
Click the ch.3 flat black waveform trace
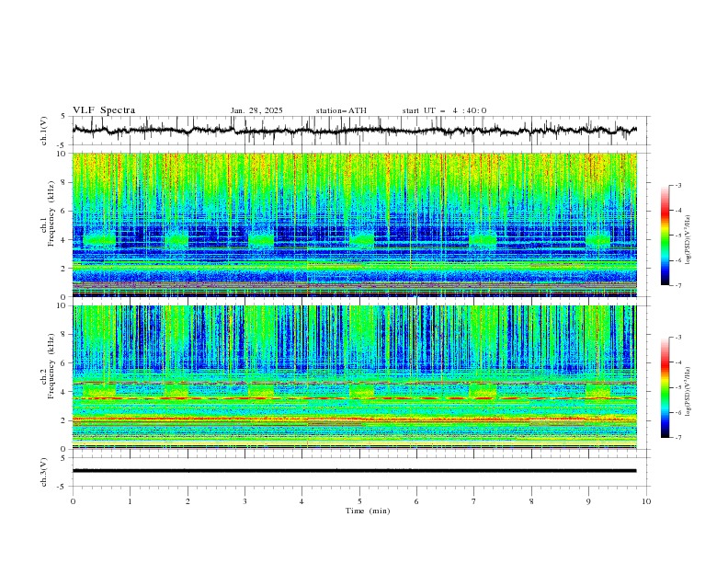click(355, 471)
